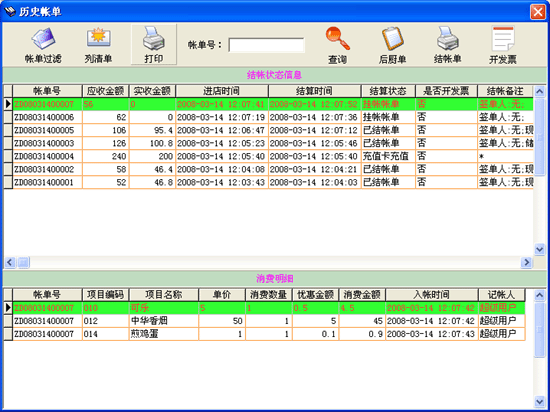Select the 中华香烟 detail row
Screen dimensions: 550x412
264,321
